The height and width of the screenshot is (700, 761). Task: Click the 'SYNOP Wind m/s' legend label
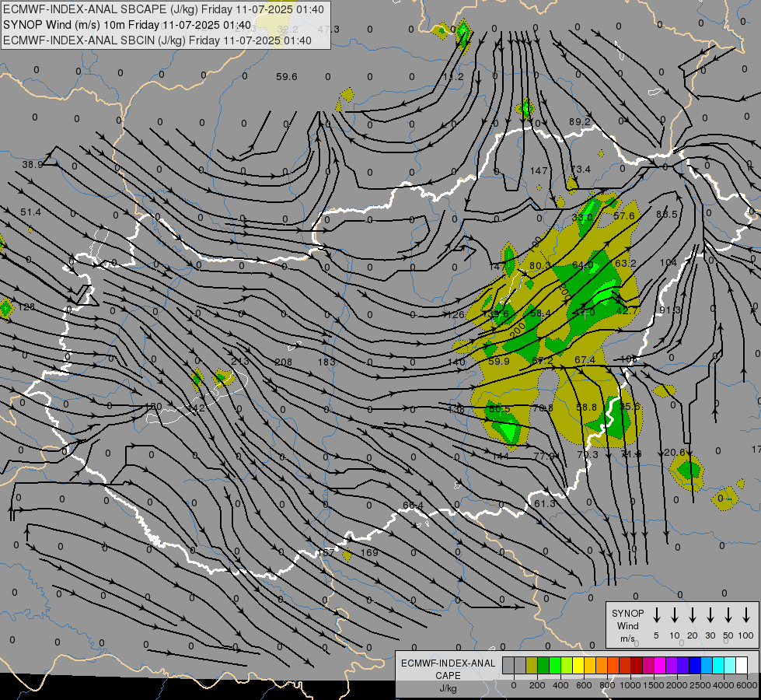(627, 625)
